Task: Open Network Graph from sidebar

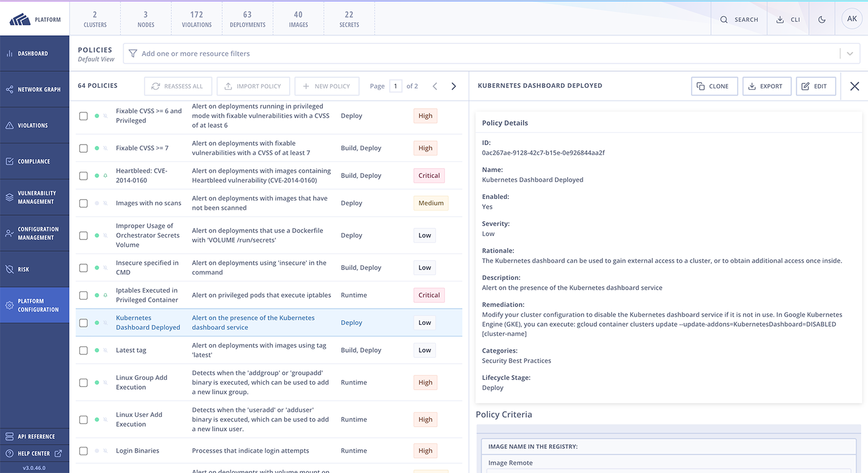Action: [x=35, y=90]
